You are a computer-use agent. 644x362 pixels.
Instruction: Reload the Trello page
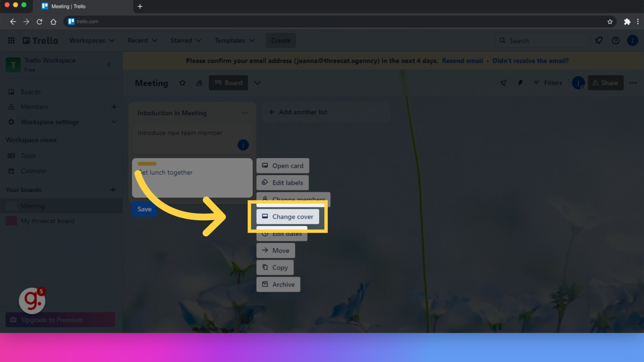pos(40,21)
